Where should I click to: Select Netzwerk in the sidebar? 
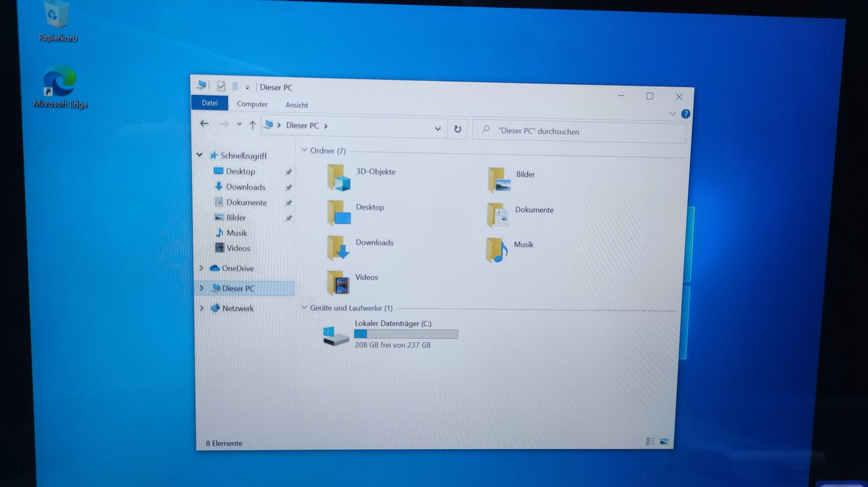[x=232, y=308]
